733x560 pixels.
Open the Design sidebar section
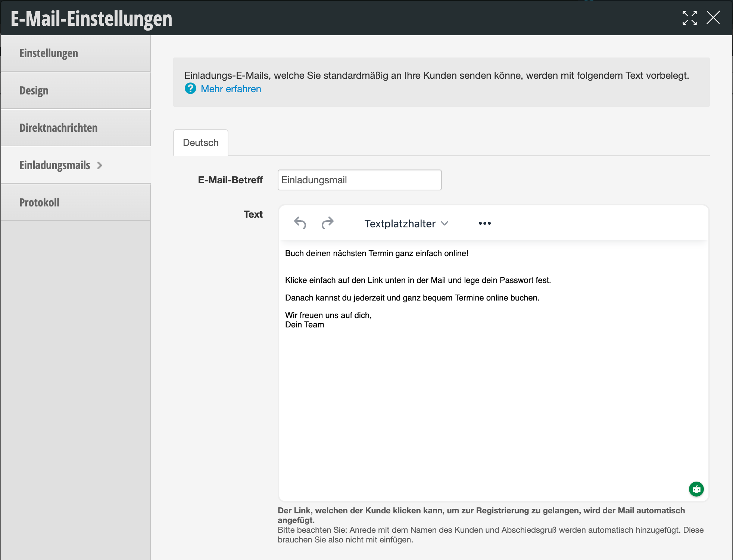pos(34,91)
